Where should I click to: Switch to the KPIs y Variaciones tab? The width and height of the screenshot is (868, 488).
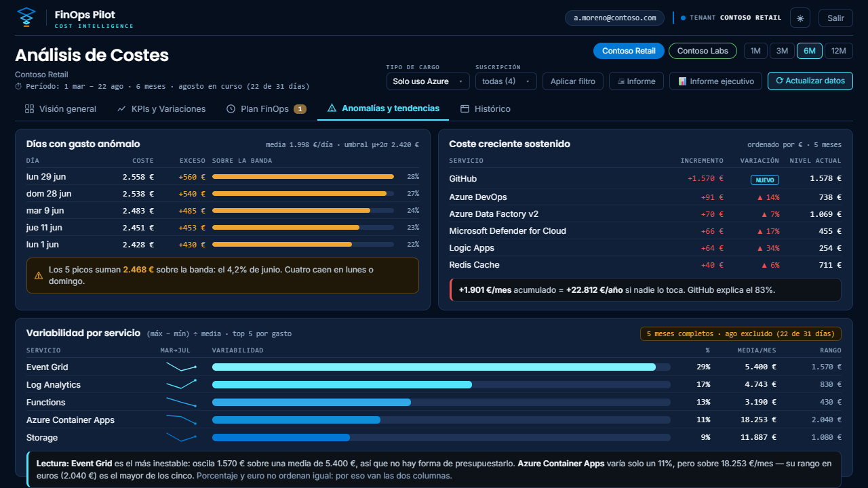pyautogui.click(x=161, y=109)
